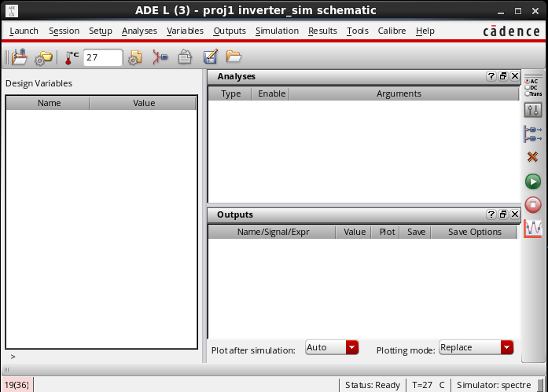Click the green Run simulation icon
Screen dimensions: 548x392
click(x=533, y=181)
